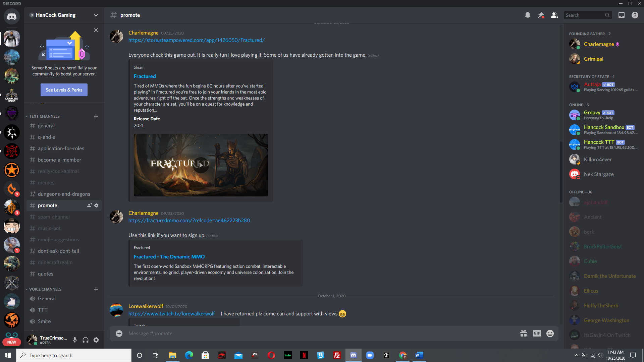Open server with 9 notifications badge
The width and height of the screenshot is (644, 362).
pyautogui.click(x=12, y=189)
